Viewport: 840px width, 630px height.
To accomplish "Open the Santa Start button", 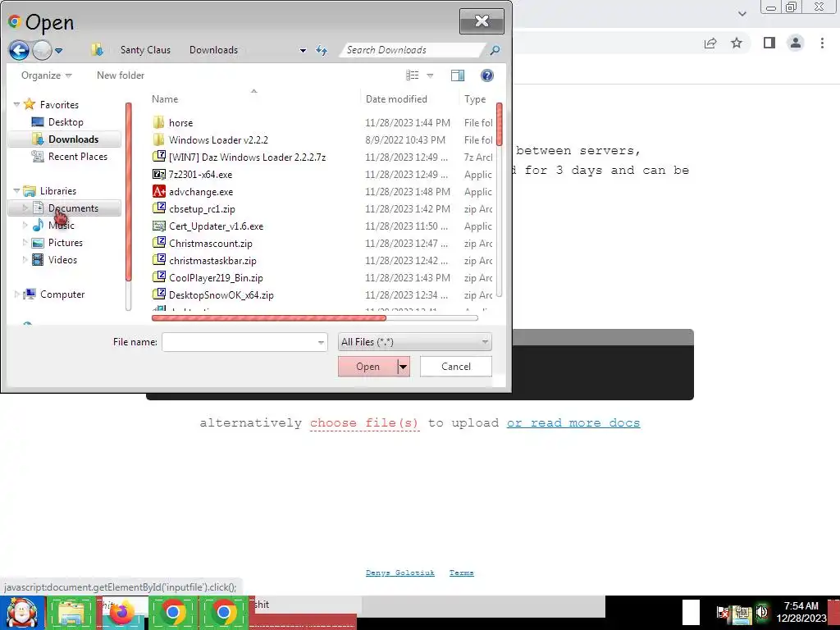I will 22,613.
